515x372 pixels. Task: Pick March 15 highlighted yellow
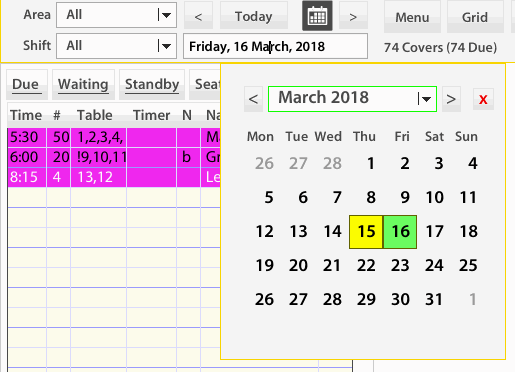click(x=366, y=232)
